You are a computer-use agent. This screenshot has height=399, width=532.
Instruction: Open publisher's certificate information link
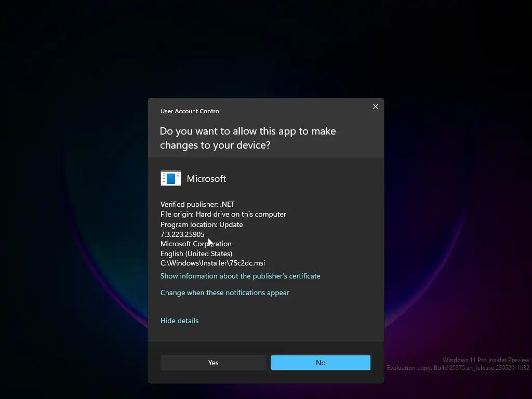click(240, 276)
